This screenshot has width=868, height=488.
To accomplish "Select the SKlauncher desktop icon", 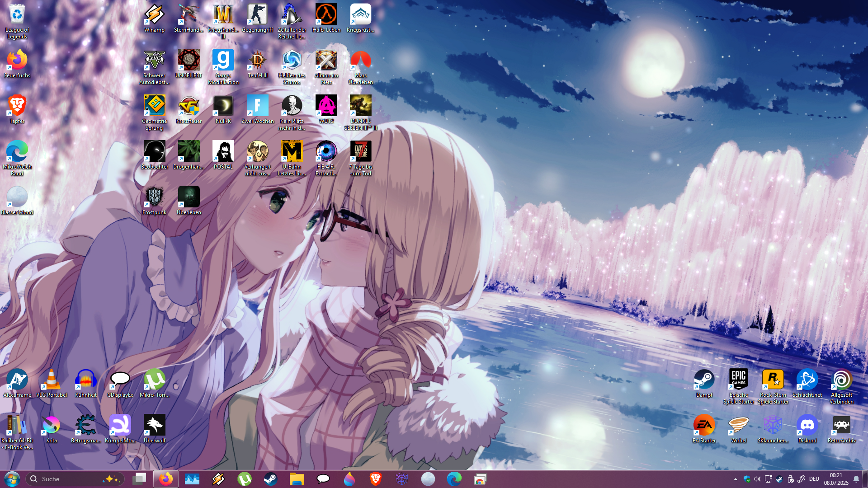I will (x=773, y=429).
